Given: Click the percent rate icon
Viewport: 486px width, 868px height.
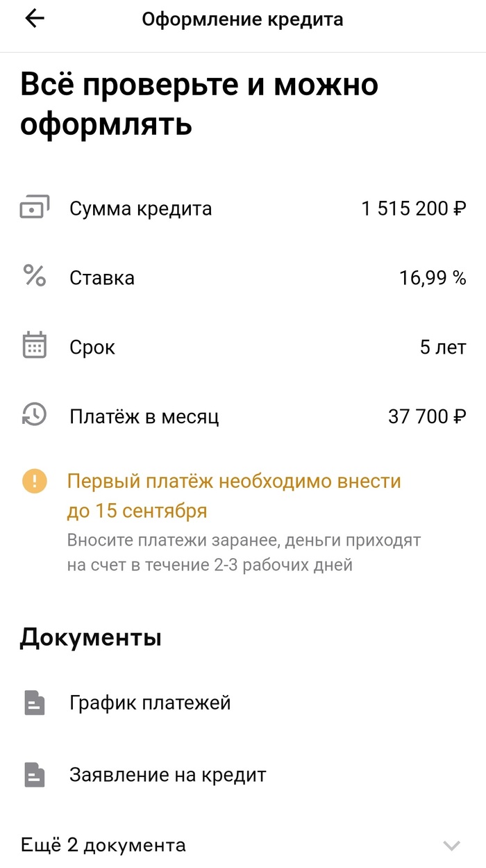Looking at the screenshot, I should click(x=34, y=277).
